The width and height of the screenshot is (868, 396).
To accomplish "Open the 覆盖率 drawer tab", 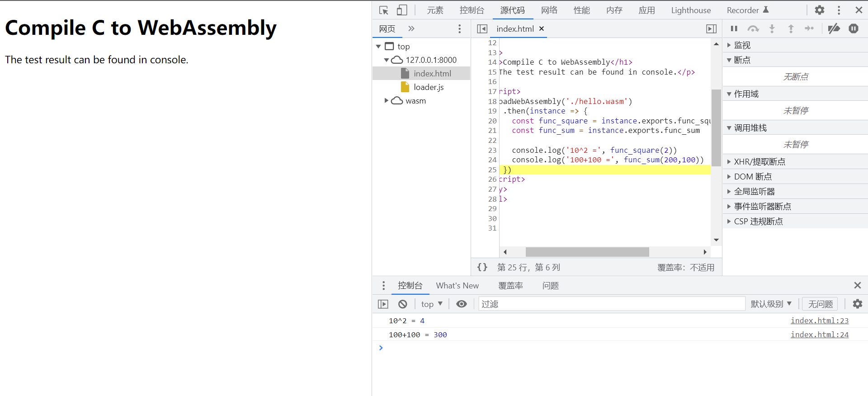I will (510, 286).
